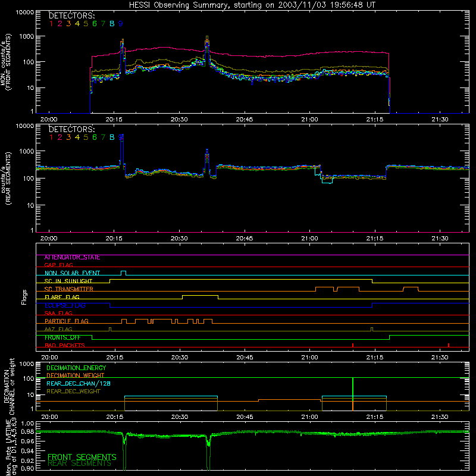Click the 21:30 tick label under rear segments plot
Screen dimensions: 476x476
pyautogui.click(x=440, y=239)
